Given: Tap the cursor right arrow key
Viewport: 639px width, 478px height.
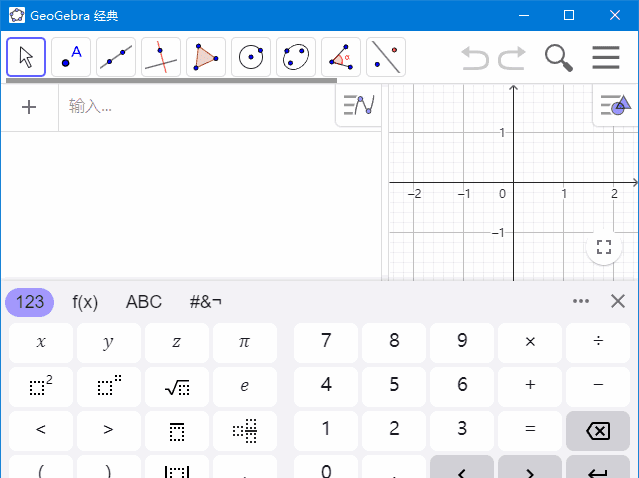Looking at the screenshot, I should pos(530,467).
